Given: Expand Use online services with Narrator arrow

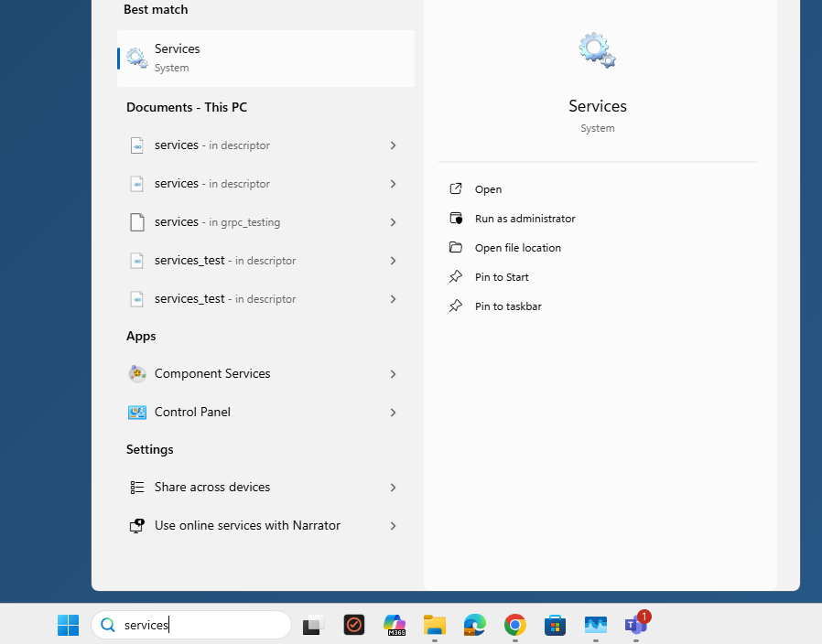Looking at the screenshot, I should (394, 526).
